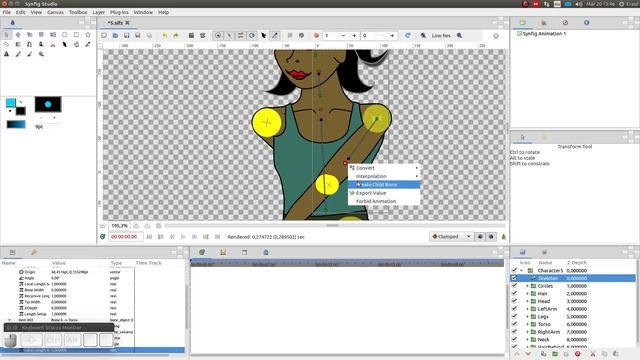Open the Plug-Ins menu
This screenshot has height=360, width=640.
[119, 12]
